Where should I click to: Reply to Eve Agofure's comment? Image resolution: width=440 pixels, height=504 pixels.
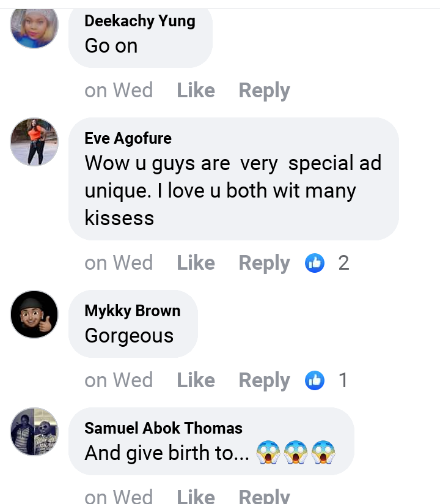264,263
